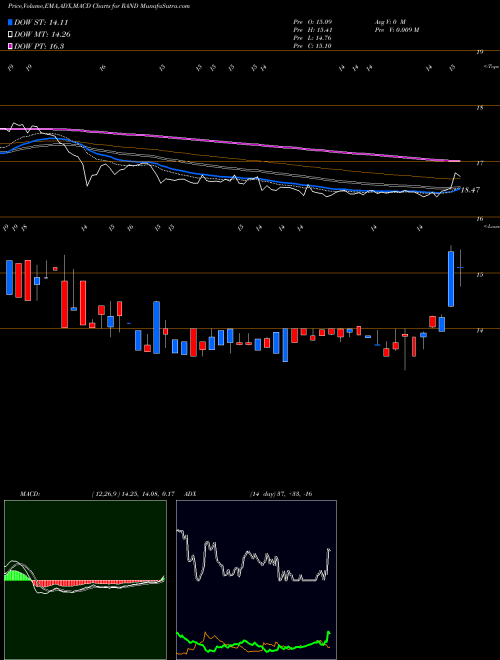Image resolution: width=500 pixels, height=660 pixels.
Task: Click the MACD panel heading label
Action: click(x=30, y=494)
